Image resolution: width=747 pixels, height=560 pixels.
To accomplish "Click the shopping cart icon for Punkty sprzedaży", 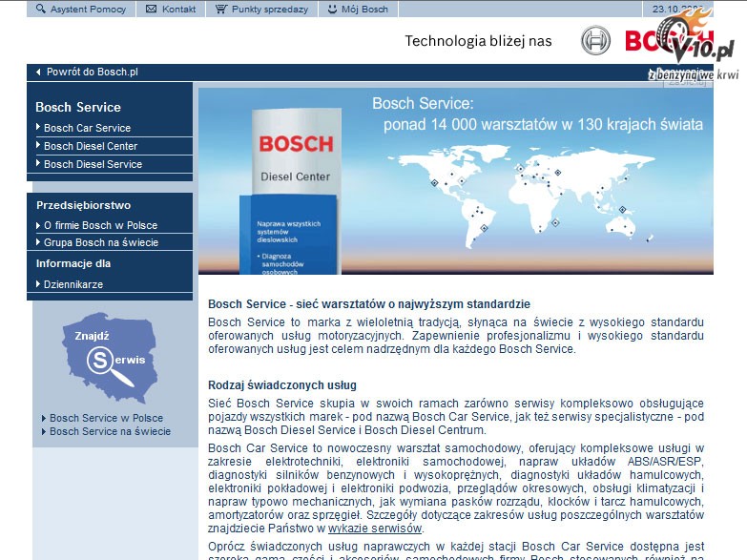I will tap(221, 9).
